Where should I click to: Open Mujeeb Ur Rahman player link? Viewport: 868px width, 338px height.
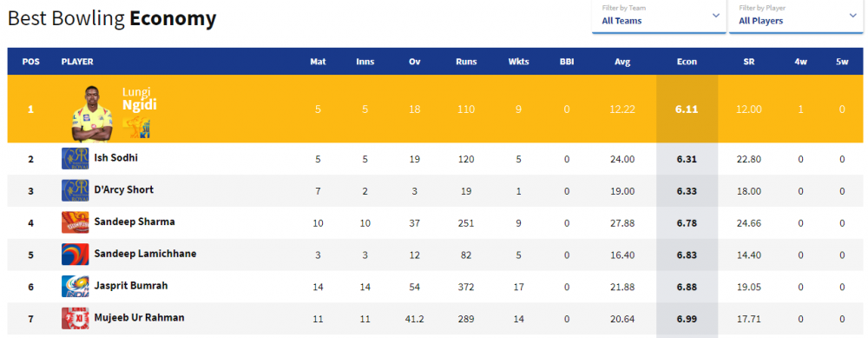click(x=140, y=318)
